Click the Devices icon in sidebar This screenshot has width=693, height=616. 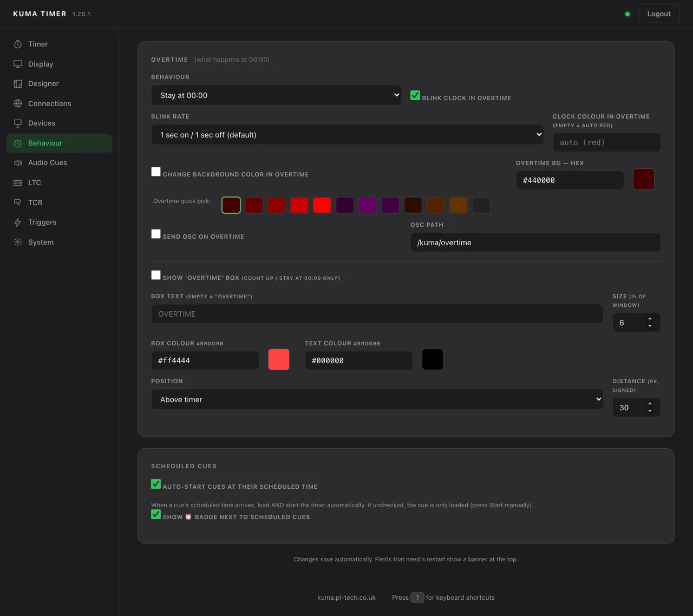tap(18, 123)
